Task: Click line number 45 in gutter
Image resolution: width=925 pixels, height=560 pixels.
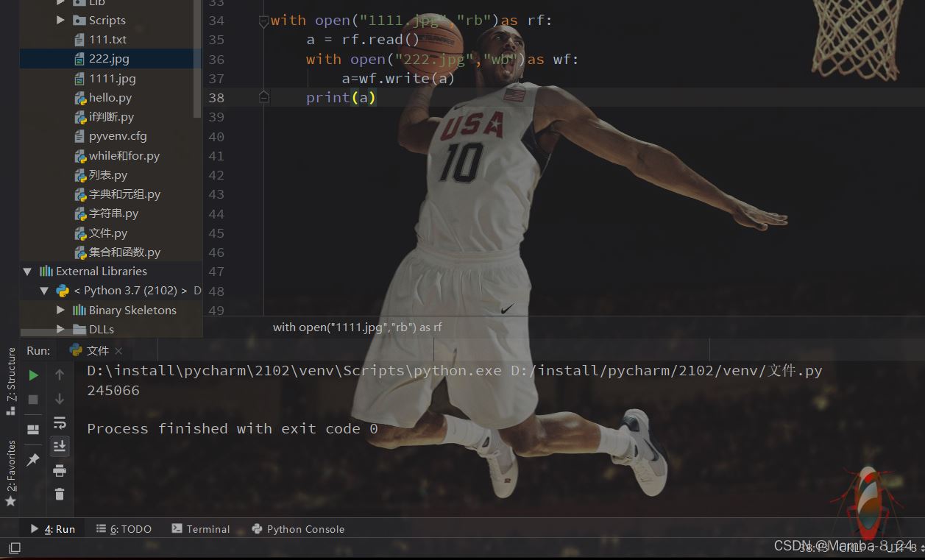Action: pyautogui.click(x=216, y=233)
